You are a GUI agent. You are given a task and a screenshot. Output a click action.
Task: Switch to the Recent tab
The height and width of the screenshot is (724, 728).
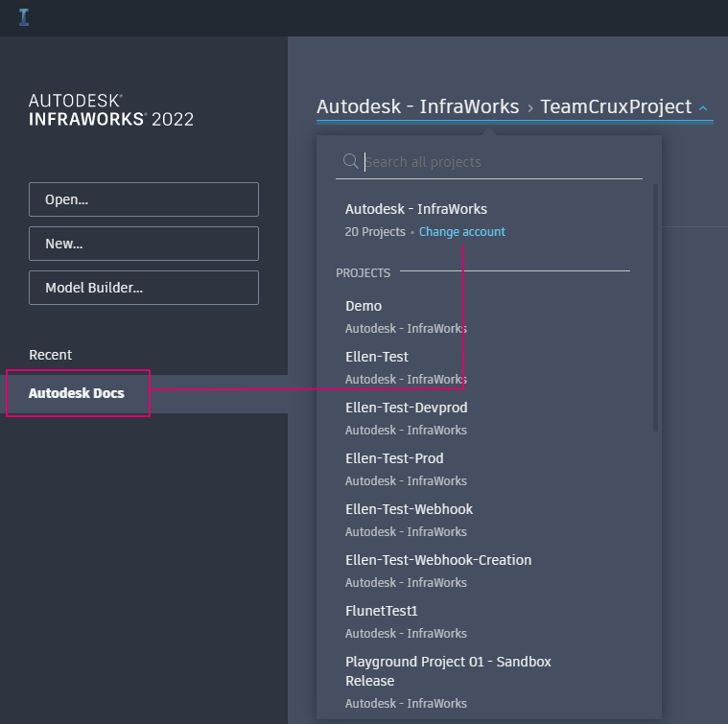click(x=50, y=355)
